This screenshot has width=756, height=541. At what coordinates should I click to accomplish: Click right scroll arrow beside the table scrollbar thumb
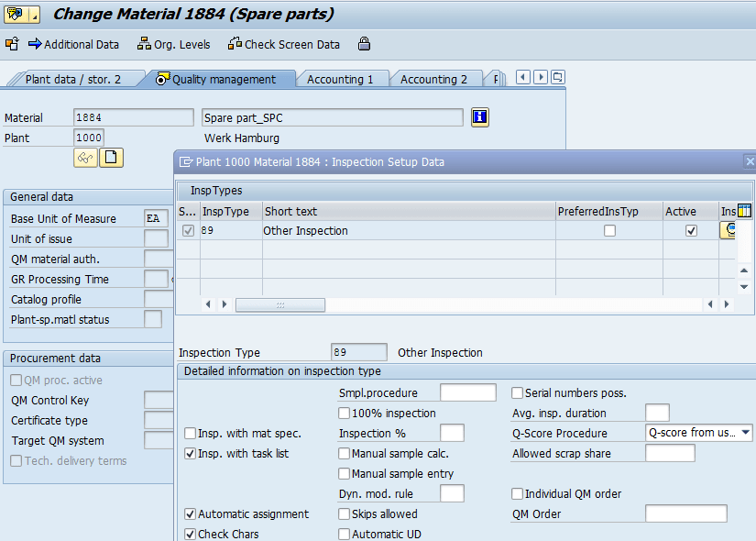click(225, 304)
